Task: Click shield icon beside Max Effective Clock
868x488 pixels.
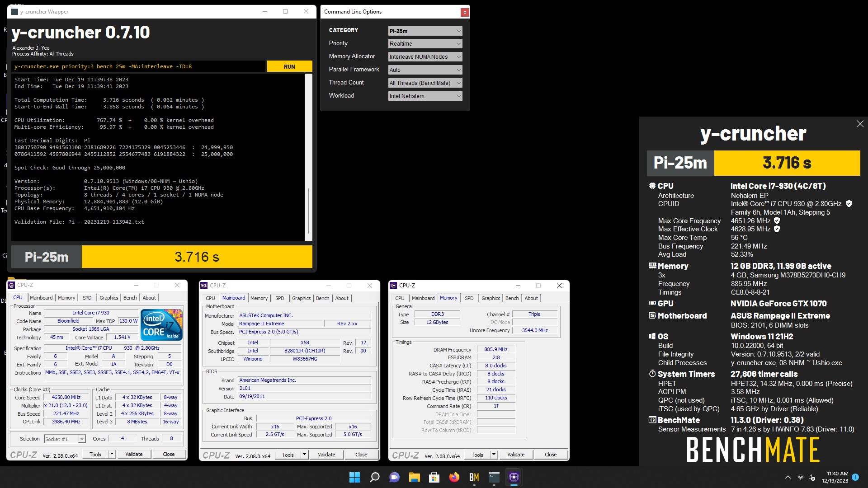Action: [x=777, y=229]
